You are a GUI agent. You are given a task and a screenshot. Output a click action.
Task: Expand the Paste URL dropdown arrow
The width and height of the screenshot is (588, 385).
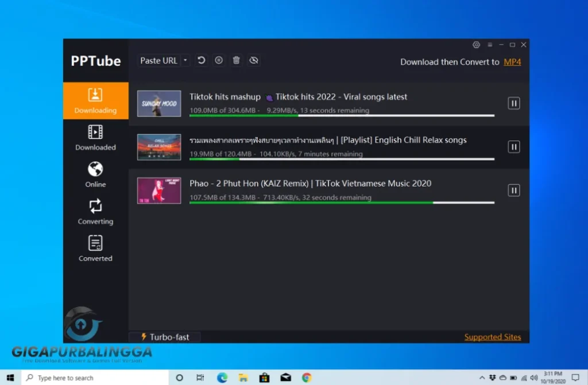click(x=185, y=60)
